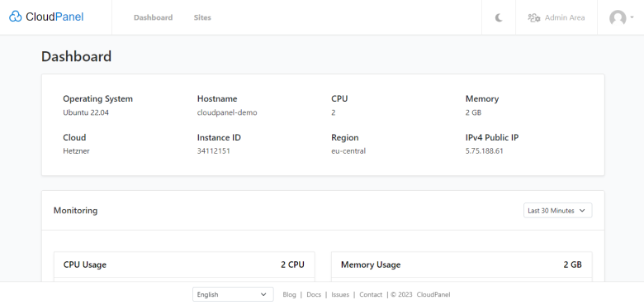
Task: Select the IP address 5.75.188.61
Action: pyautogui.click(x=484, y=151)
